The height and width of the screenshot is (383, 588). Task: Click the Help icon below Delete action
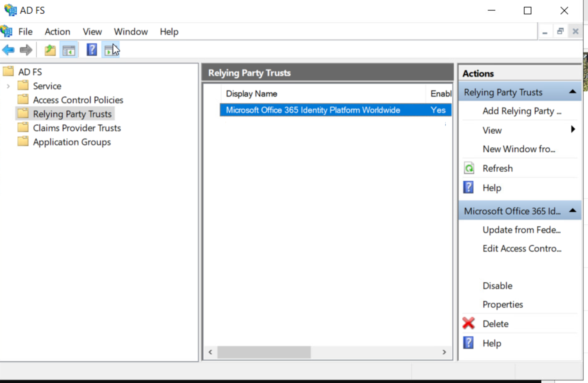(468, 343)
